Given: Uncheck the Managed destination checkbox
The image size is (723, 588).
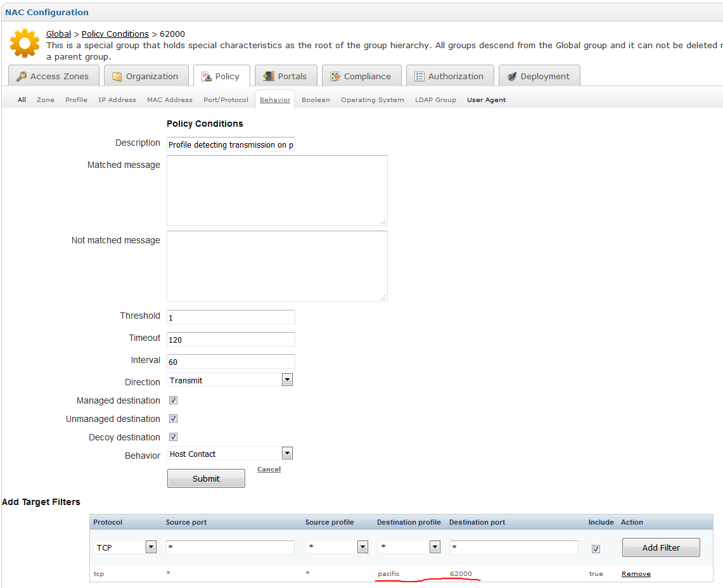Looking at the screenshot, I should pos(173,400).
